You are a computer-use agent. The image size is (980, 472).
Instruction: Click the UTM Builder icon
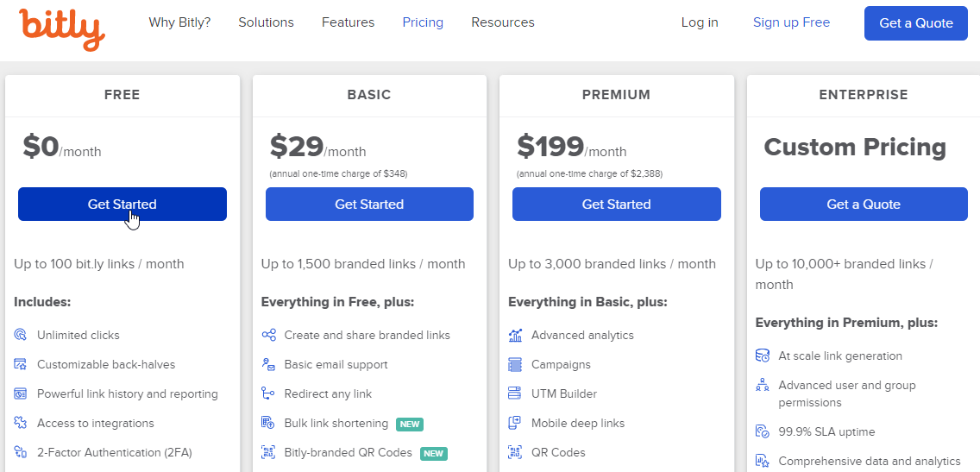515,393
